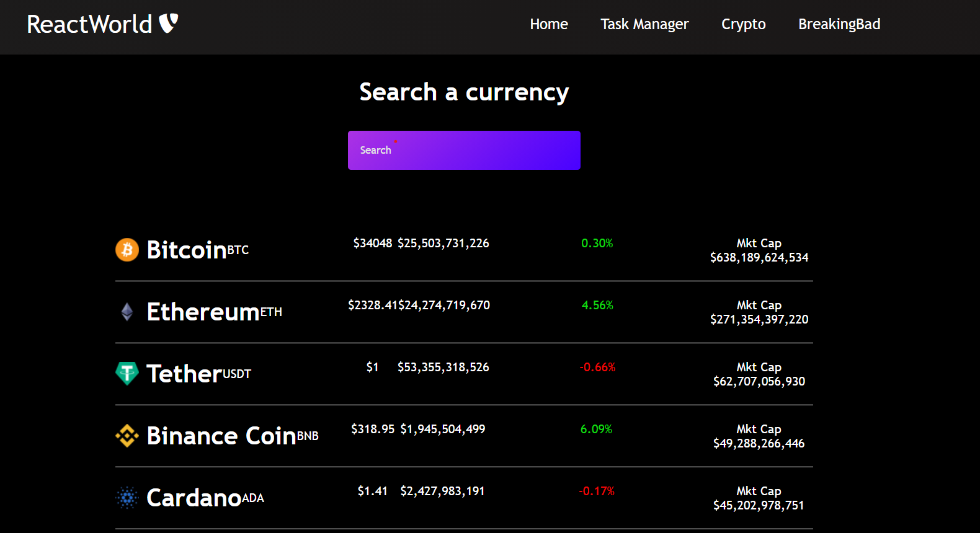
Task: Click Cardano market cap $45,202,978,751
Action: 759,505
